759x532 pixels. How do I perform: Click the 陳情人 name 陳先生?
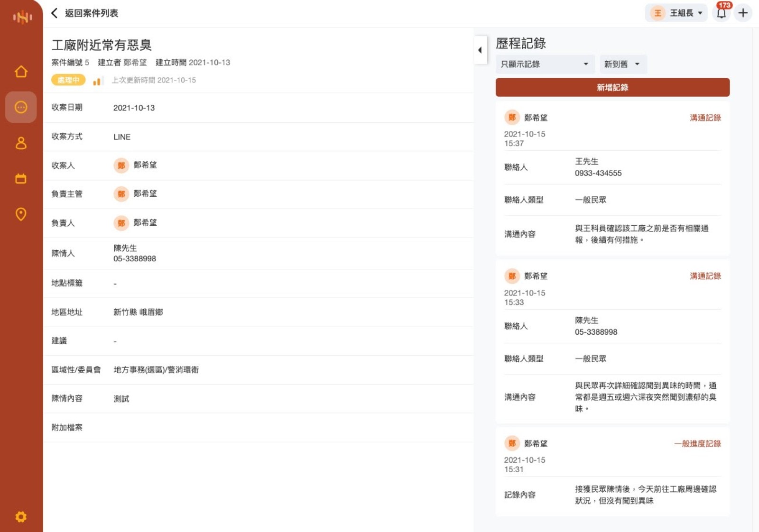coord(125,248)
